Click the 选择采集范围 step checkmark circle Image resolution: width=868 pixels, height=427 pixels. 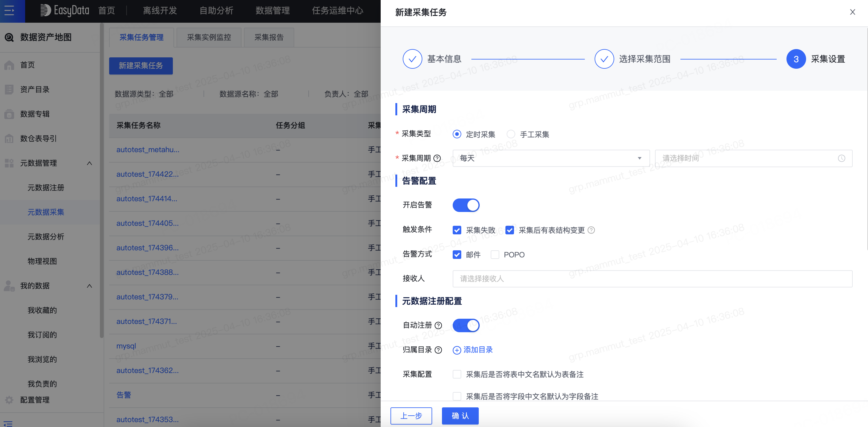click(x=604, y=59)
